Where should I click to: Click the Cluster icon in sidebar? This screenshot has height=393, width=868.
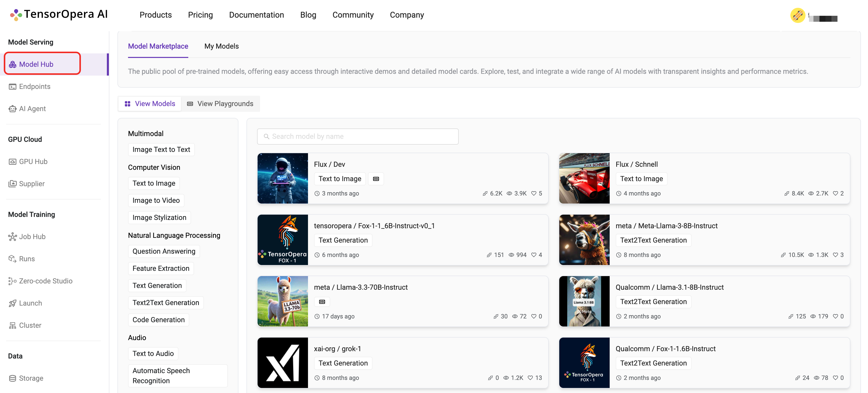click(x=12, y=326)
